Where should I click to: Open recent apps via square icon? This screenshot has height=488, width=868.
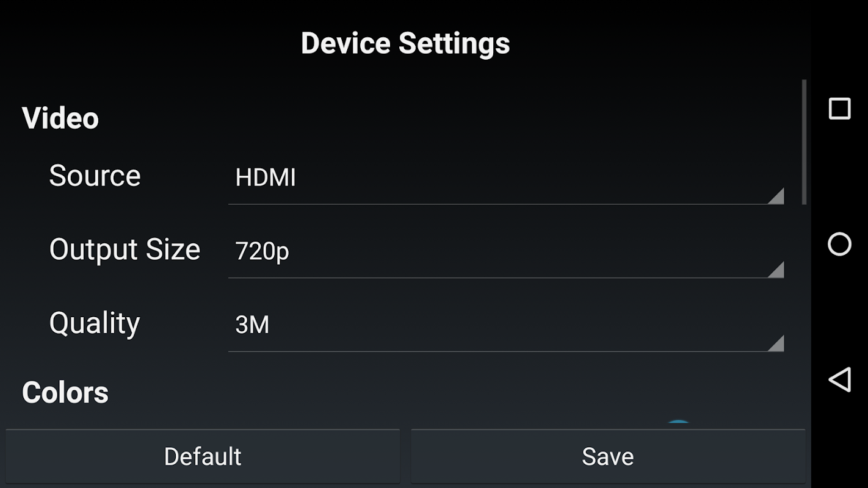pos(839,109)
